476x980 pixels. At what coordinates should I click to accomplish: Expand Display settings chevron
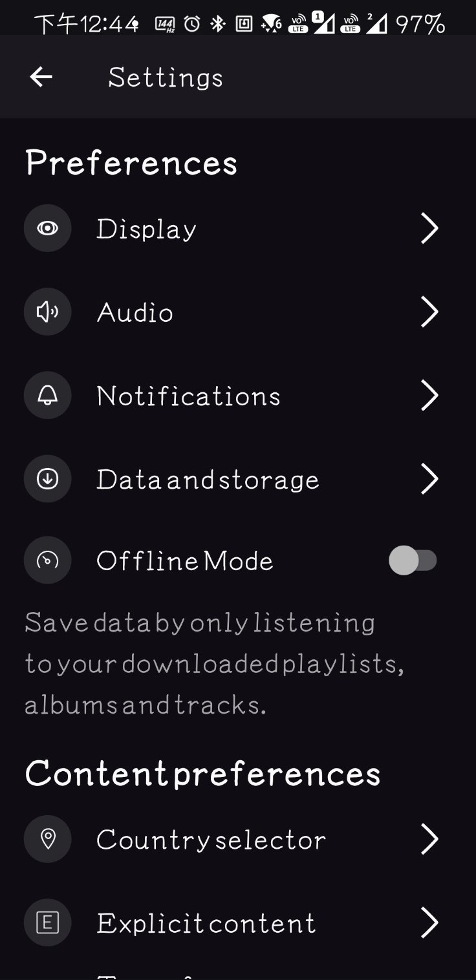[429, 228]
